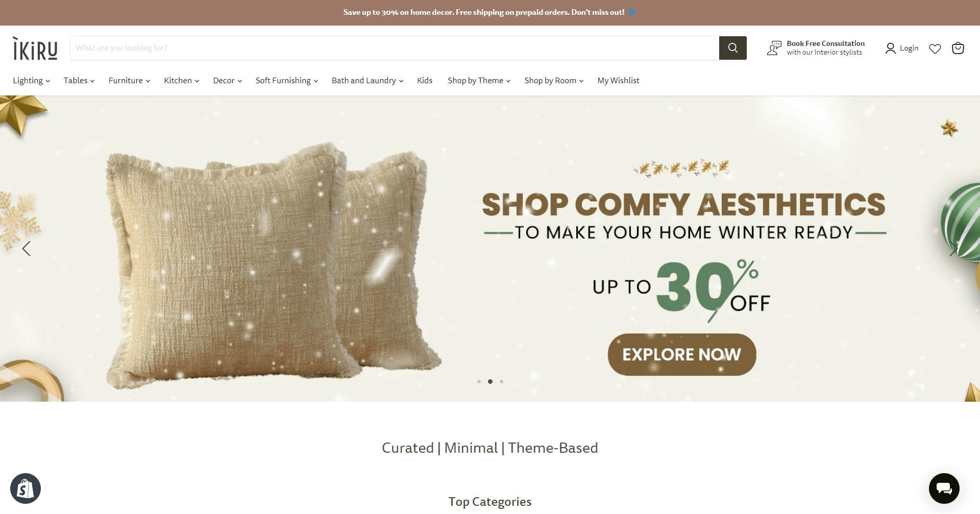Select the first carousel dot
The width and height of the screenshot is (980, 514).
pos(479,381)
